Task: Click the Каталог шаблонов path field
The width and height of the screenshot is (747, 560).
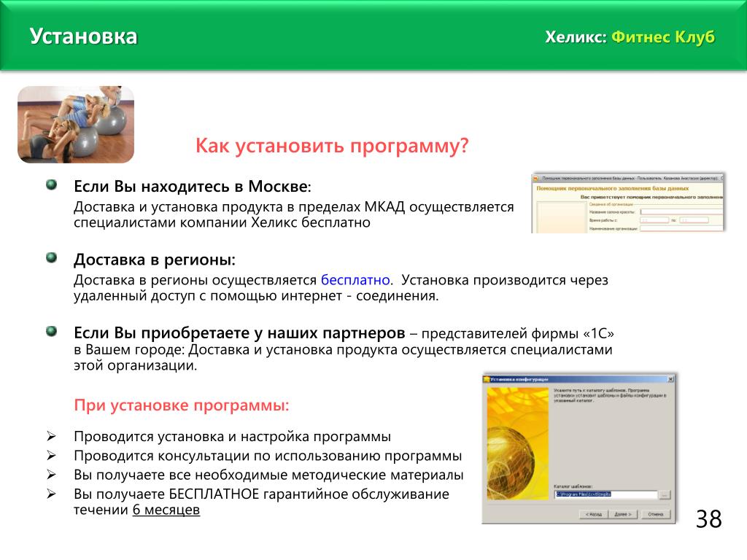Action: point(605,495)
